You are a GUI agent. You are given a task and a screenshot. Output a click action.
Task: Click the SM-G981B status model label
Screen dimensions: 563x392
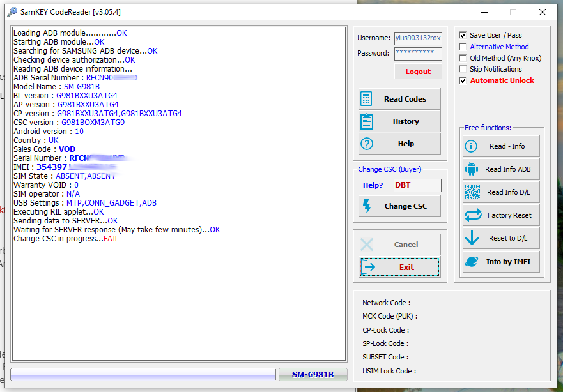click(x=312, y=374)
